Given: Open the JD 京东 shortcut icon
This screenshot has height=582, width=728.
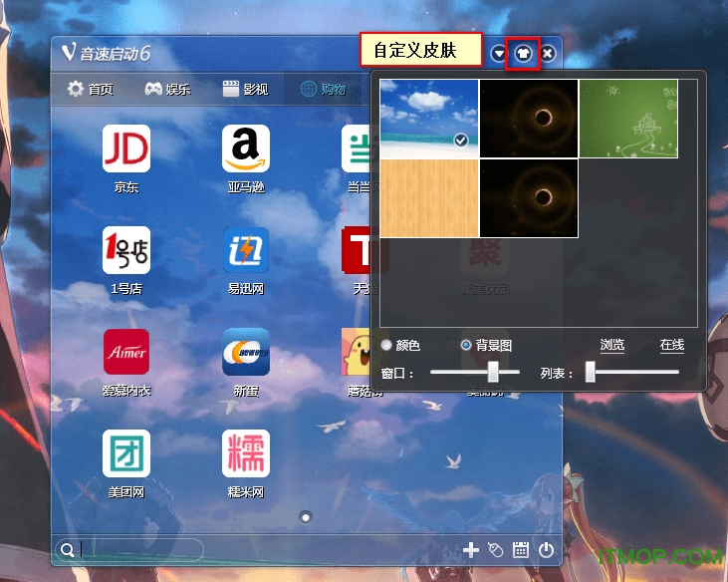Looking at the screenshot, I should point(126,148).
